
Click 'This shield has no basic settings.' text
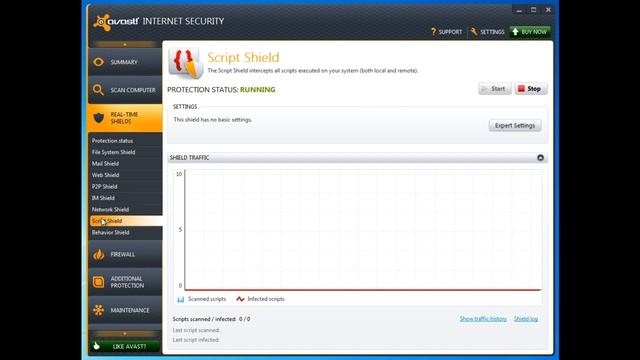(213, 120)
